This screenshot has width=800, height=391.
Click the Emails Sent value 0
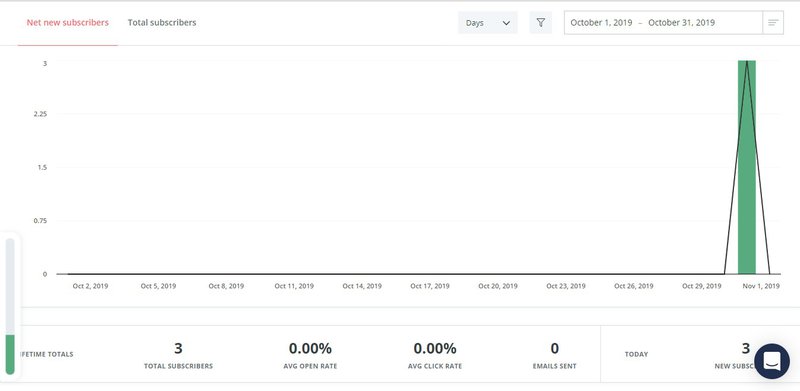(555, 348)
